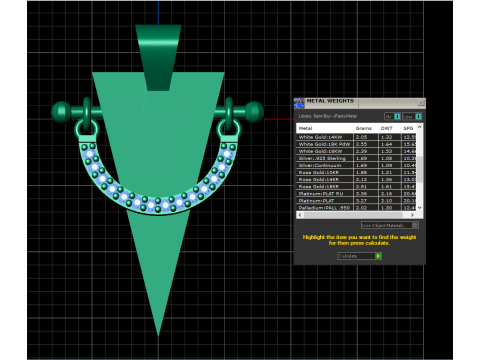This screenshot has width=480, height=360.
Task: Click Silver:.925 Sterling grams value 1.69
Action: pos(366,158)
